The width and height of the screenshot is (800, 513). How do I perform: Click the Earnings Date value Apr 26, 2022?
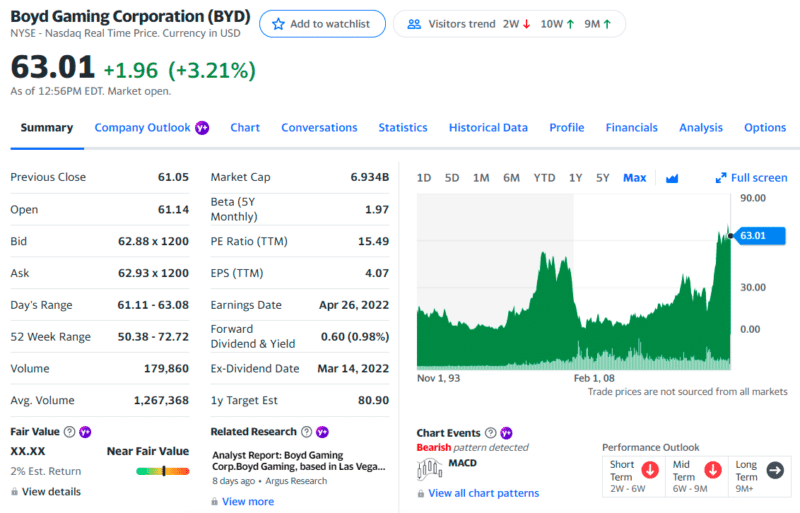click(354, 305)
